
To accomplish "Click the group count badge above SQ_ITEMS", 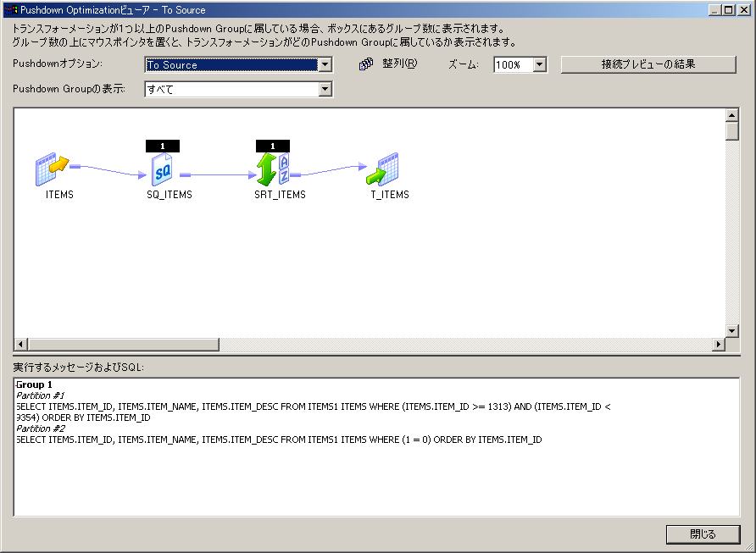I will [162, 146].
